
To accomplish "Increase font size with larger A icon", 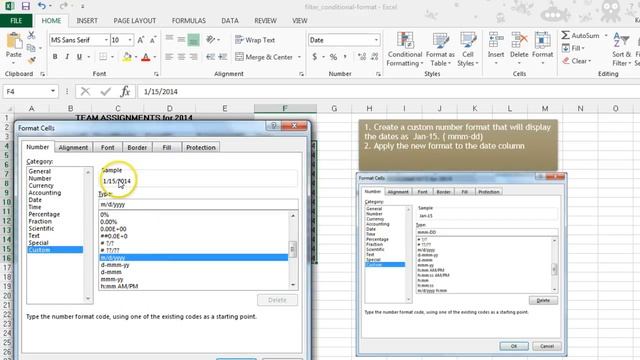I will pos(140,40).
